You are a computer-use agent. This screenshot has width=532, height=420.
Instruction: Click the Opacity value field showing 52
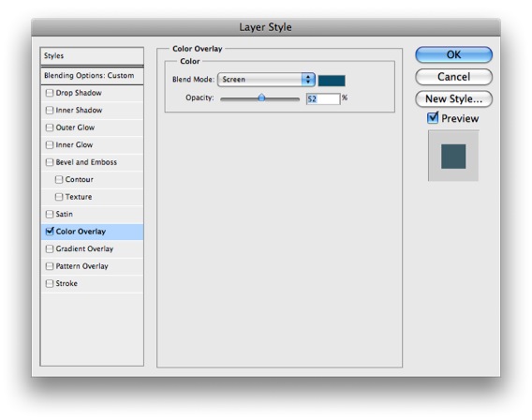(x=323, y=98)
